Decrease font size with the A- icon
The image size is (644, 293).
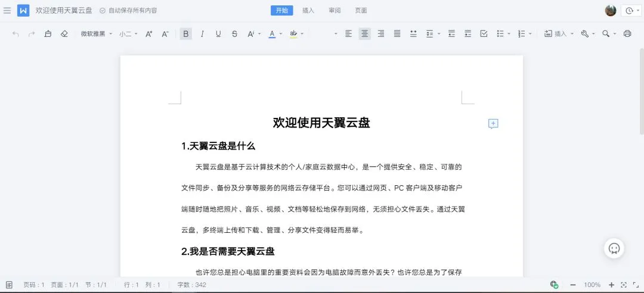point(165,34)
